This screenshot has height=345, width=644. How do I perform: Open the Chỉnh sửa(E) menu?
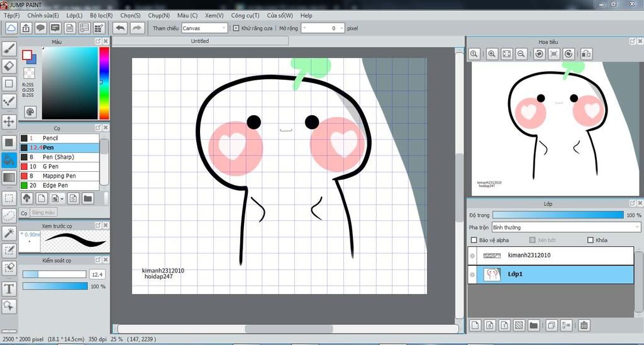coord(43,16)
